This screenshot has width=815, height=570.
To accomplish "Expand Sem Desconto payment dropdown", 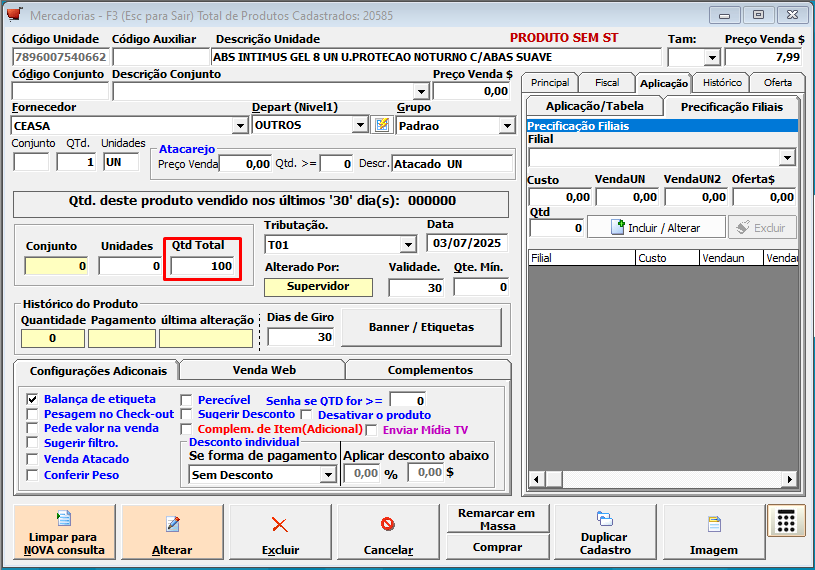I will pos(328,475).
